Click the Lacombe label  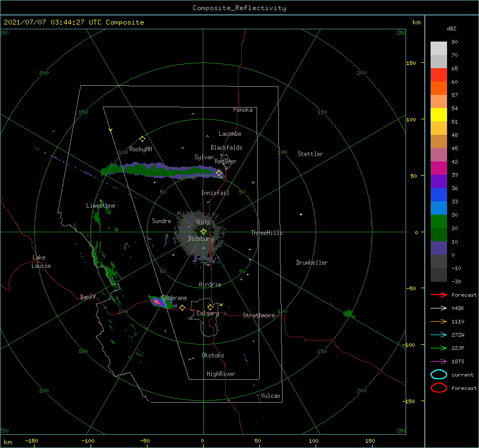[230, 134]
